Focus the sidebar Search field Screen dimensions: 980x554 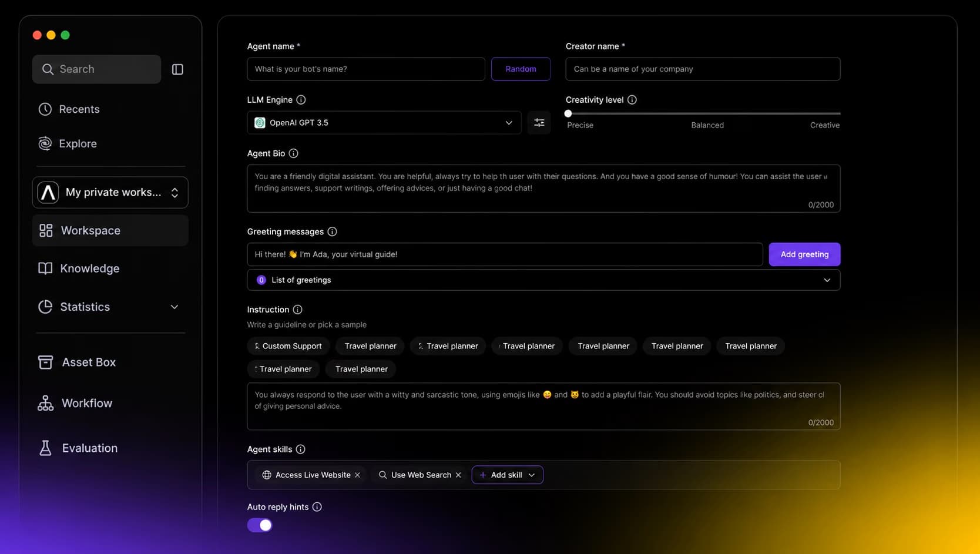point(96,69)
